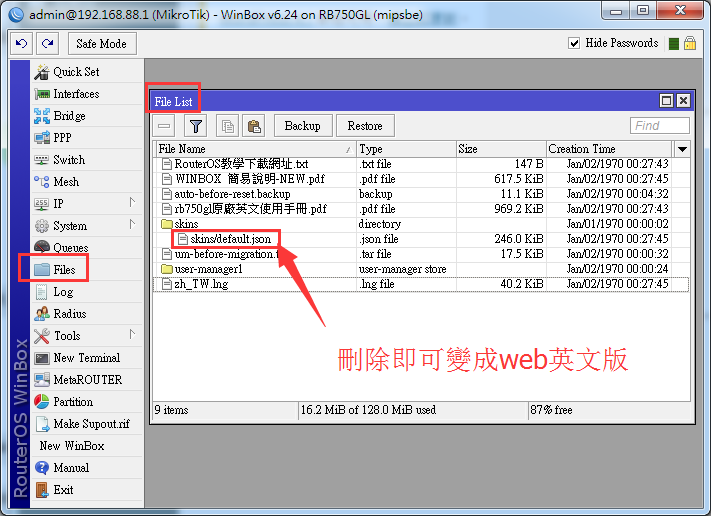Click the Manual help icon
Screen dimensions: 711x516
tap(42, 467)
